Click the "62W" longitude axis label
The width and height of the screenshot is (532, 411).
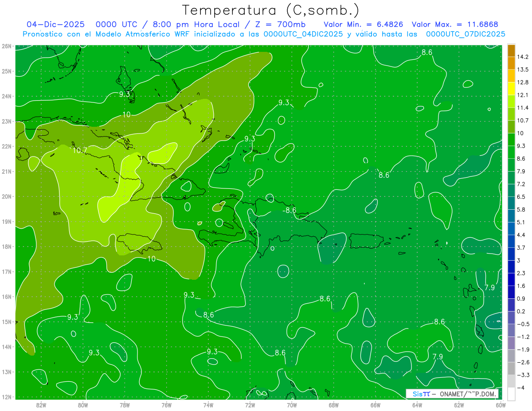pos(459,405)
